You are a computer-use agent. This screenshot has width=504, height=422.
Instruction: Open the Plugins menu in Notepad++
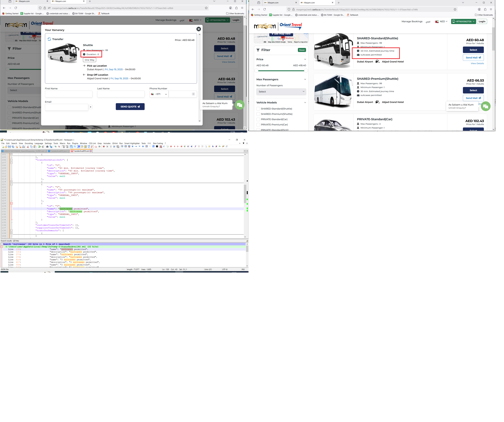(75, 143)
